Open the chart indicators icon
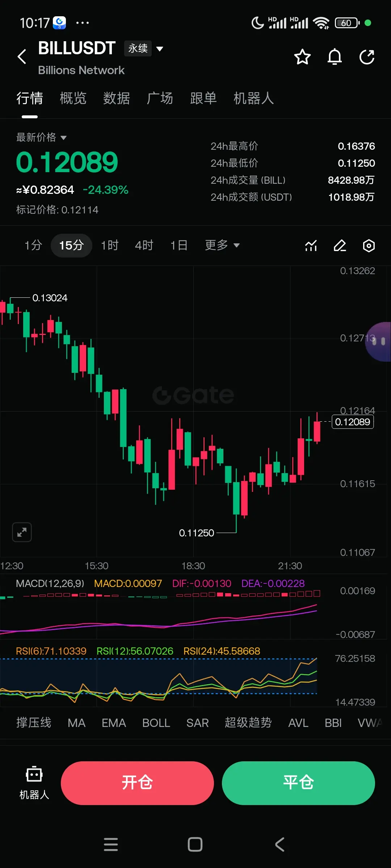The width and height of the screenshot is (391, 868). (311, 246)
